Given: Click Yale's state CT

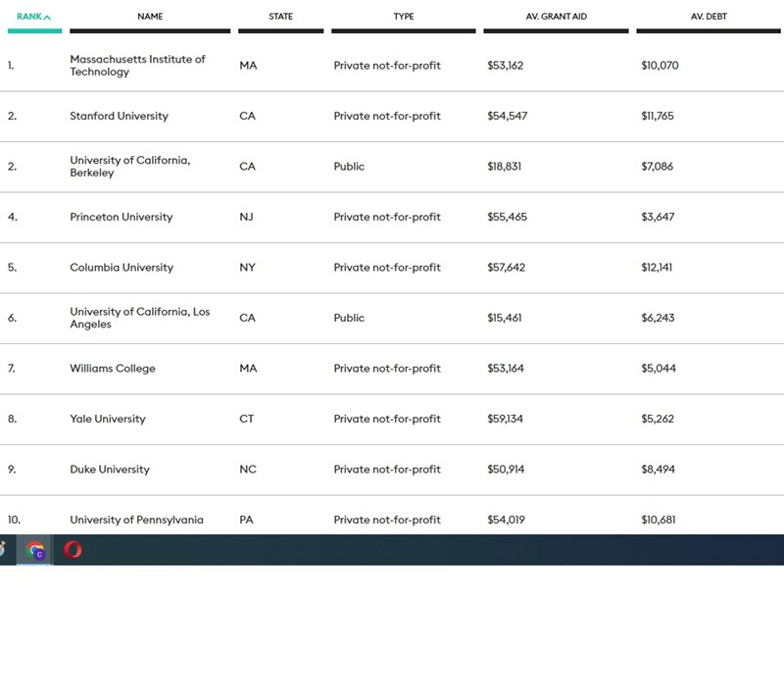Looking at the screenshot, I should tap(247, 420).
